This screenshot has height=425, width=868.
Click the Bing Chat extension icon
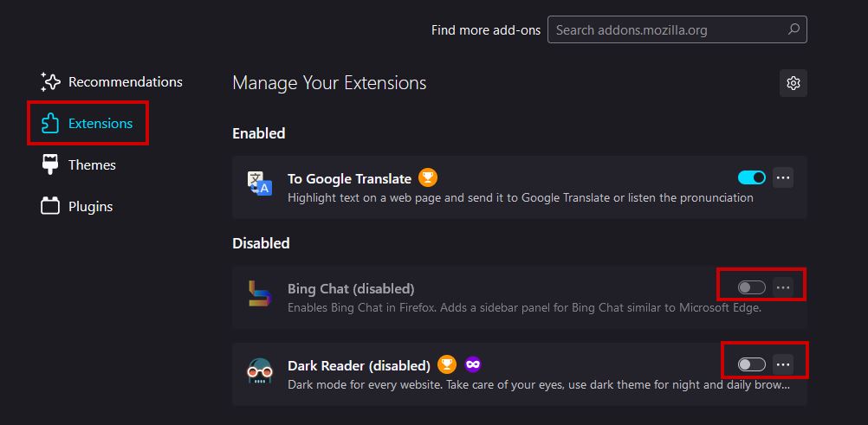click(x=260, y=294)
